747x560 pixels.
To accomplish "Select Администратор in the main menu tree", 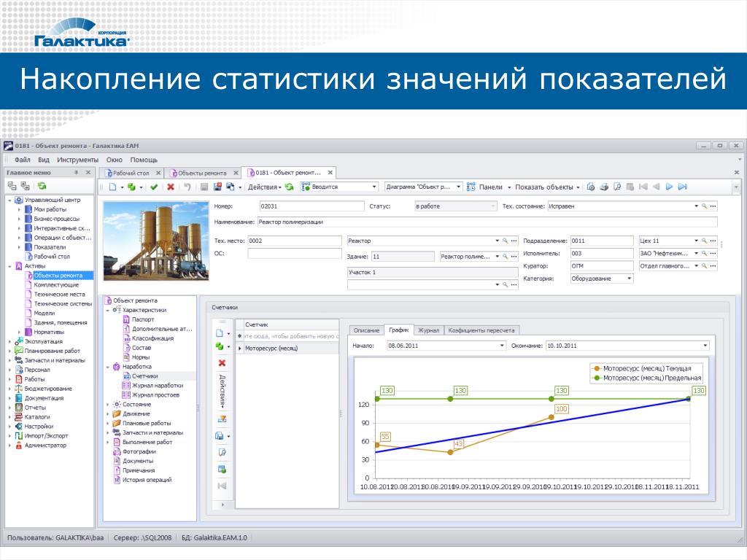I will (x=45, y=446).
